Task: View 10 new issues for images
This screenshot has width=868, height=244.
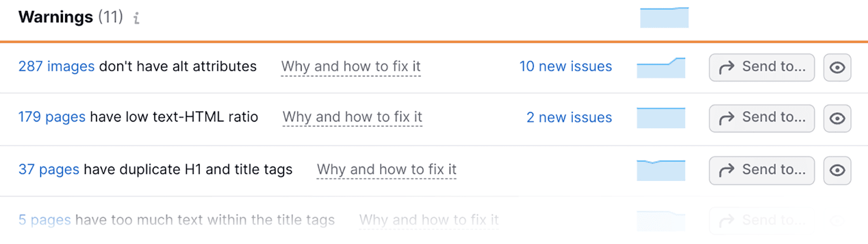Action: tap(565, 67)
